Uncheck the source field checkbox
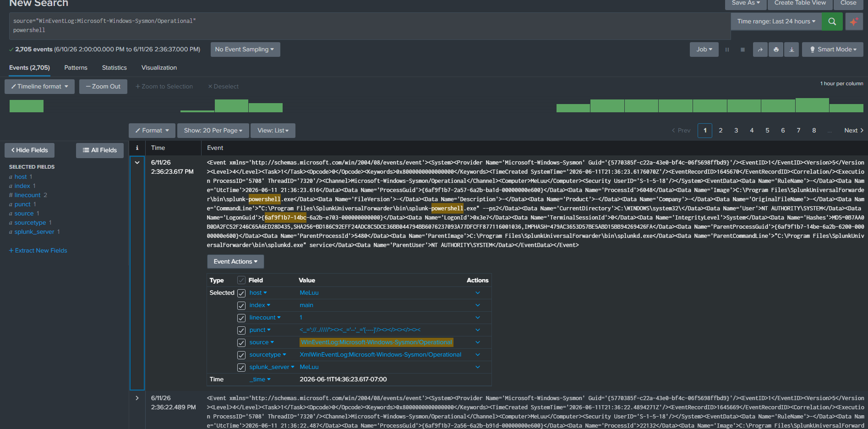 tap(241, 343)
